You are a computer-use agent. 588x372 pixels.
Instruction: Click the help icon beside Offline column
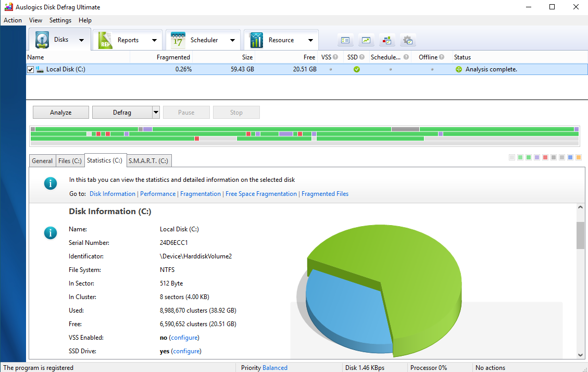(442, 57)
